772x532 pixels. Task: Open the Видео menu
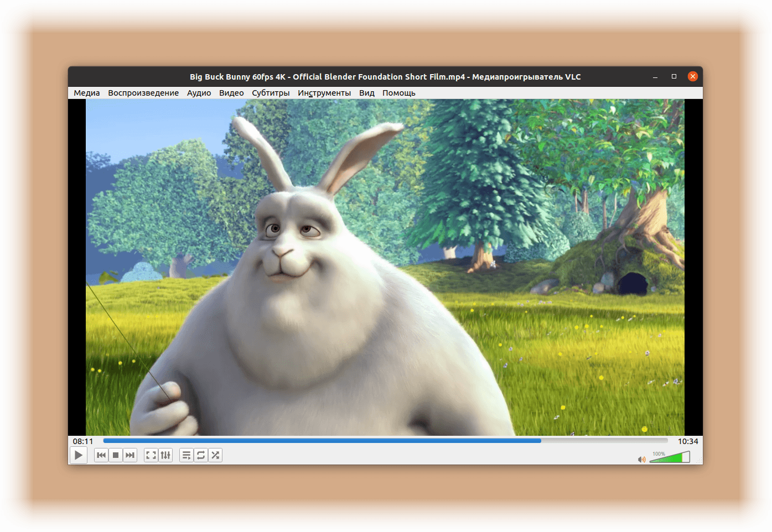point(231,93)
